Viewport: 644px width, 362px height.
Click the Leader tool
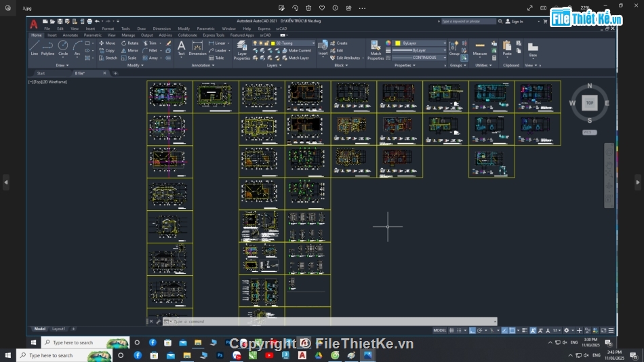218,51
